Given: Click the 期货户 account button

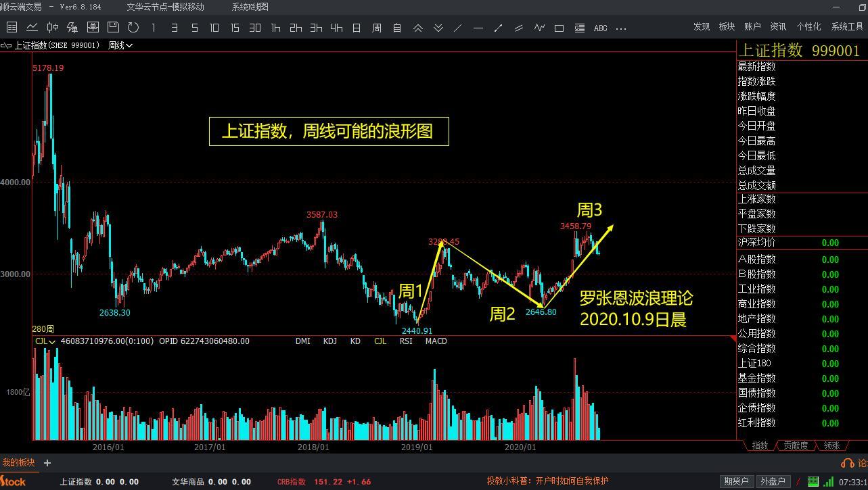Looking at the screenshot, I should [736, 481].
